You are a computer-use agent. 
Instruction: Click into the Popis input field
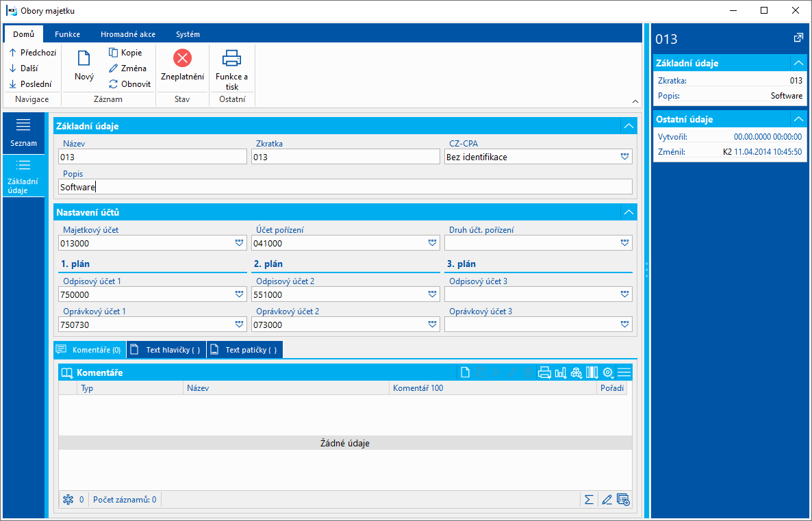[346, 187]
